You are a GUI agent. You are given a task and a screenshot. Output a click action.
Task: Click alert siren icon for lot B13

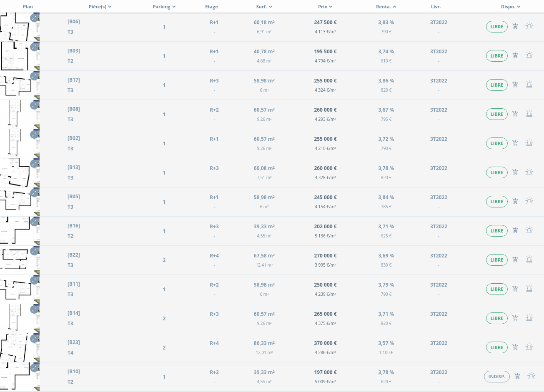click(529, 172)
